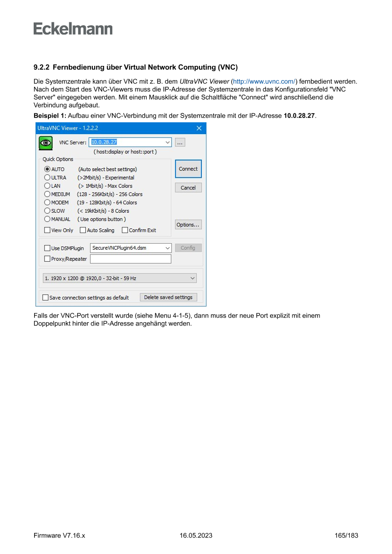The width and height of the screenshot is (392, 554).
Task: Open the www.uvnc.com link
Action: click(264, 81)
